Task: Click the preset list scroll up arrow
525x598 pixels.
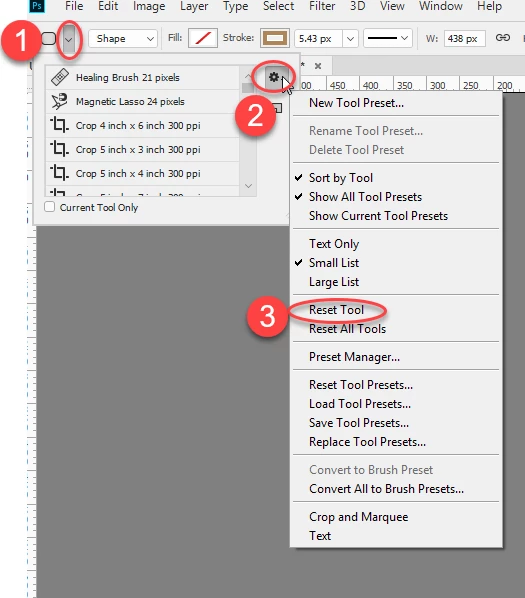Action: 248,76
